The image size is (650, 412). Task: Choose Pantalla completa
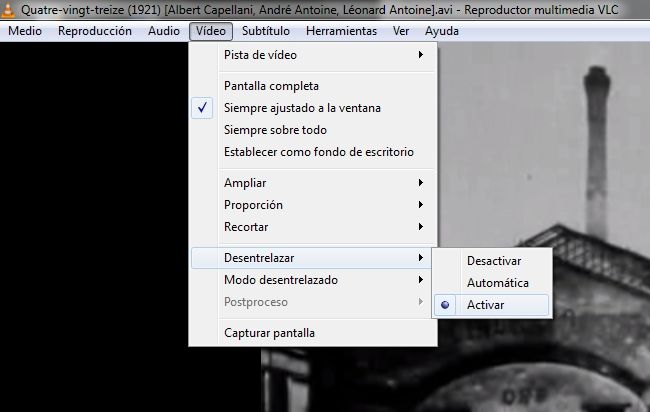point(313,86)
